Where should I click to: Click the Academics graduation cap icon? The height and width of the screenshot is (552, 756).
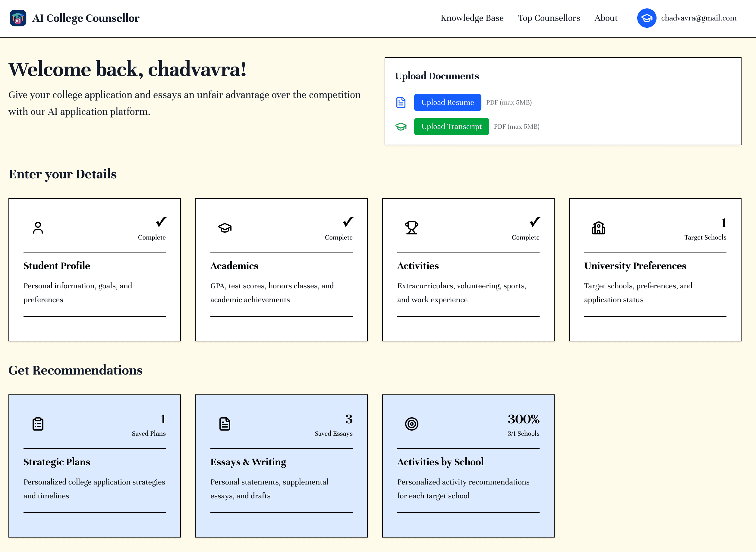point(225,228)
